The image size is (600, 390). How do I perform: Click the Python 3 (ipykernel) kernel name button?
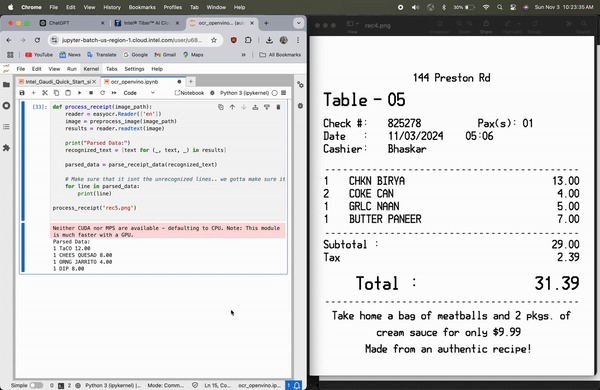pyautogui.click(x=244, y=93)
